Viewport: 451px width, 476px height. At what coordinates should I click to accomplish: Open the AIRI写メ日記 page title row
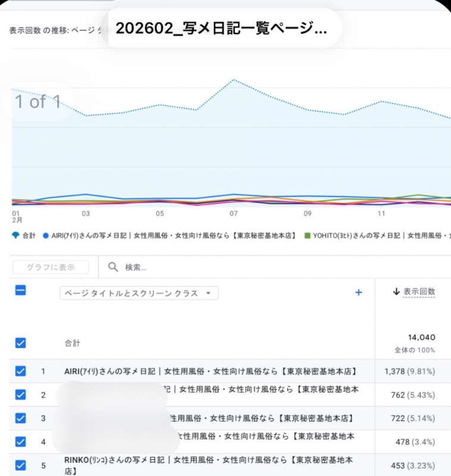(x=210, y=371)
